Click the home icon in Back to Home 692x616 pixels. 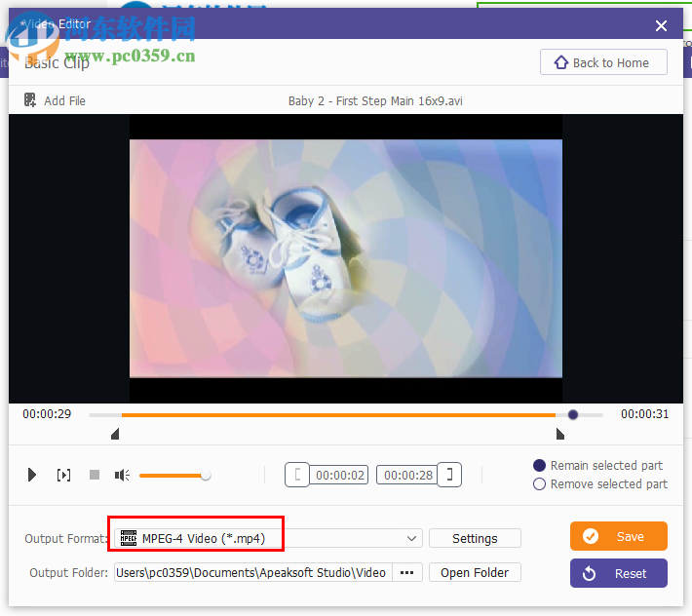[561, 62]
